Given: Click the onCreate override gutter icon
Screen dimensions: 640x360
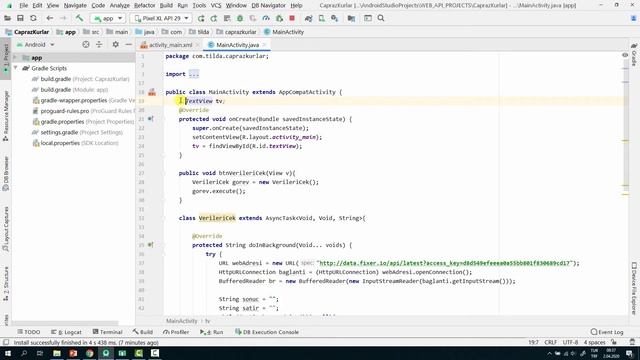Looking at the screenshot, I should 151,119.
